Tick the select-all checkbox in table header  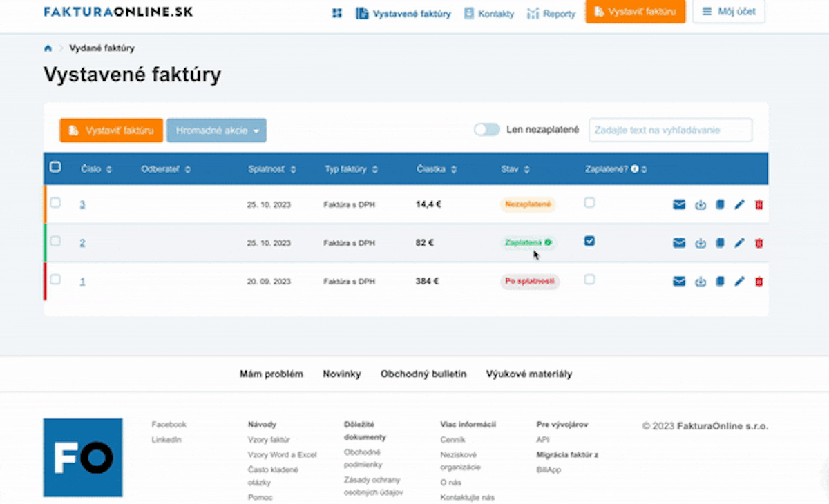pyautogui.click(x=55, y=167)
